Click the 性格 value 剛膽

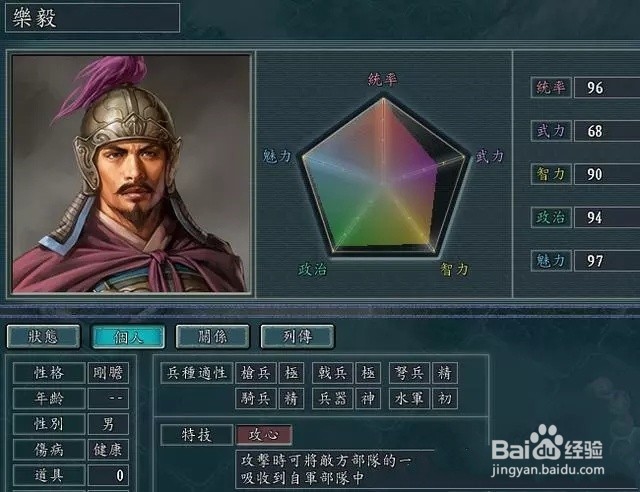108,373
